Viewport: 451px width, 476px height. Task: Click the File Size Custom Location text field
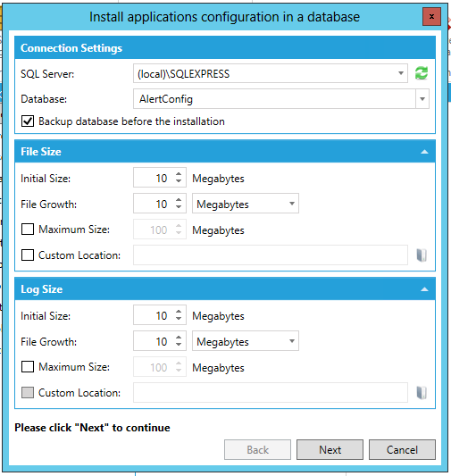click(271, 255)
